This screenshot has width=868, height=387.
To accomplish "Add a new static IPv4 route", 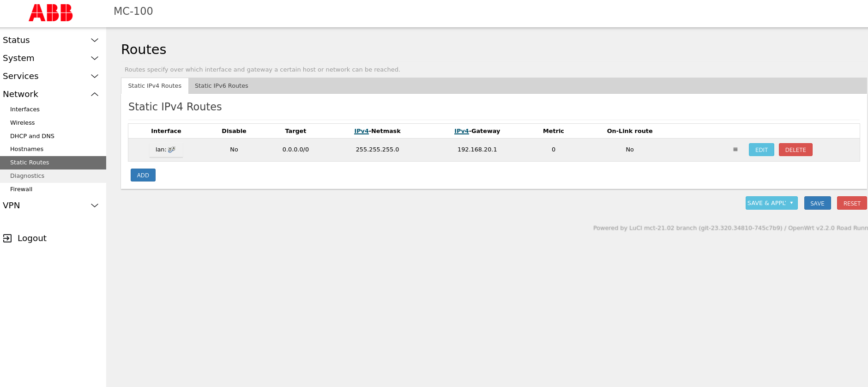I will (143, 175).
